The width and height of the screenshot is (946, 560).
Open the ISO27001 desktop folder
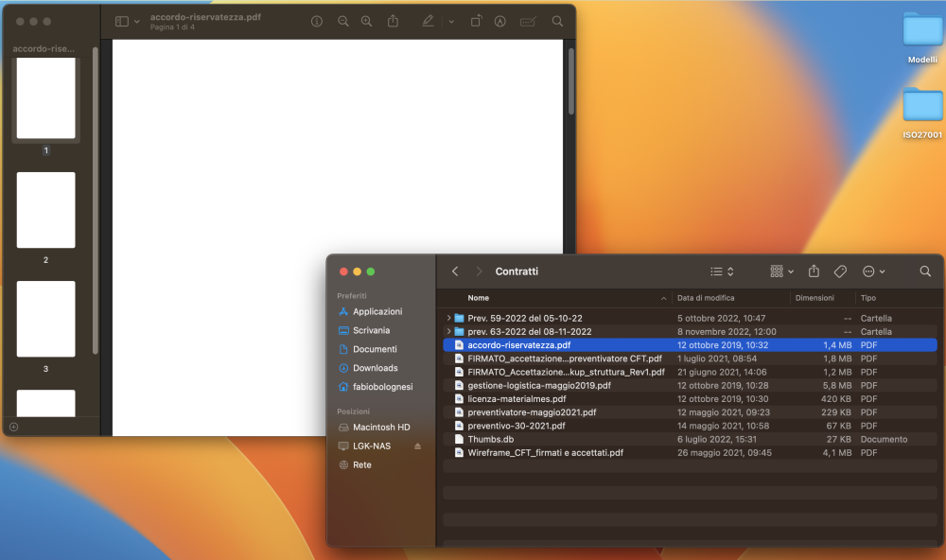[922, 113]
